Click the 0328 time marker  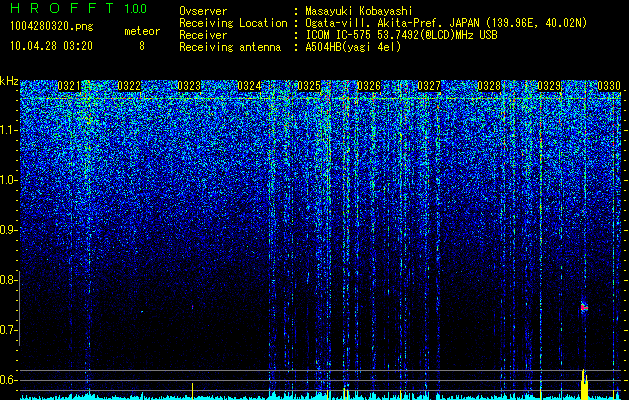pyautogui.click(x=489, y=86)
